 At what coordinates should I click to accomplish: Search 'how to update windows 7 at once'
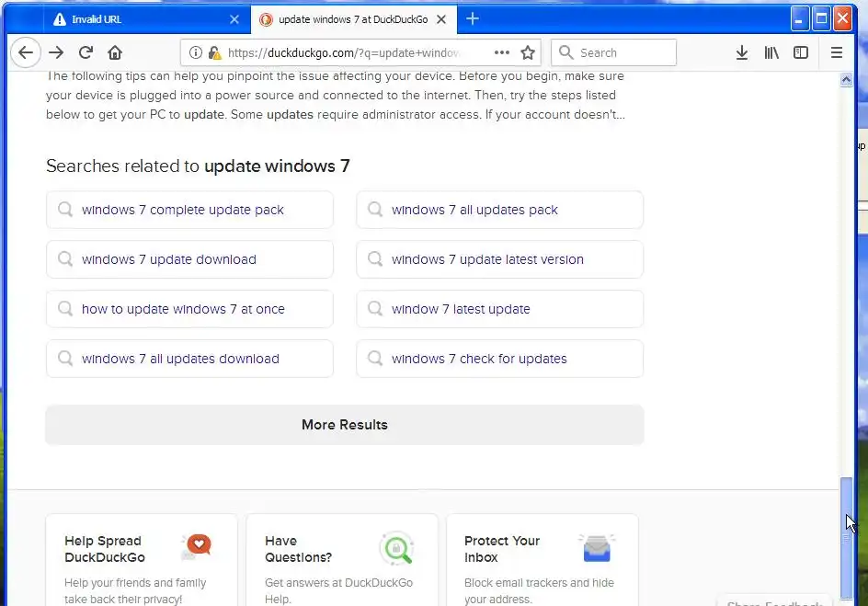pos(189,309)
